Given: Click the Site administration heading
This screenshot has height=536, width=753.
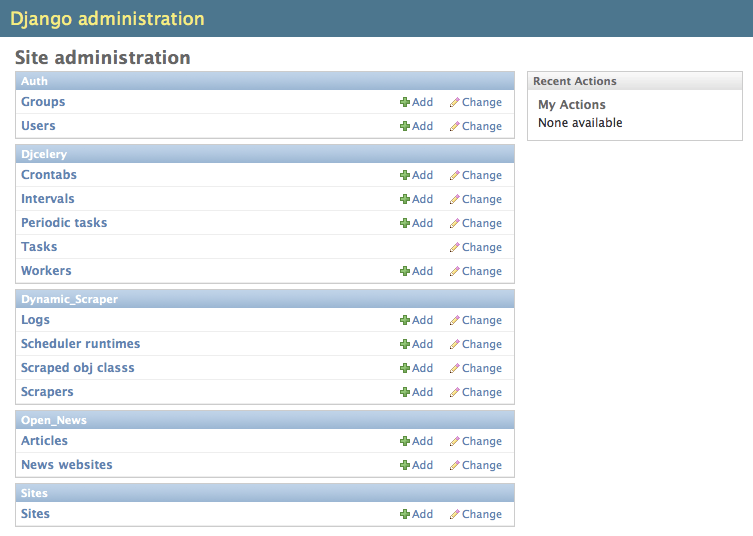Looking at the screenshot, I should click(x=103, y=58).
